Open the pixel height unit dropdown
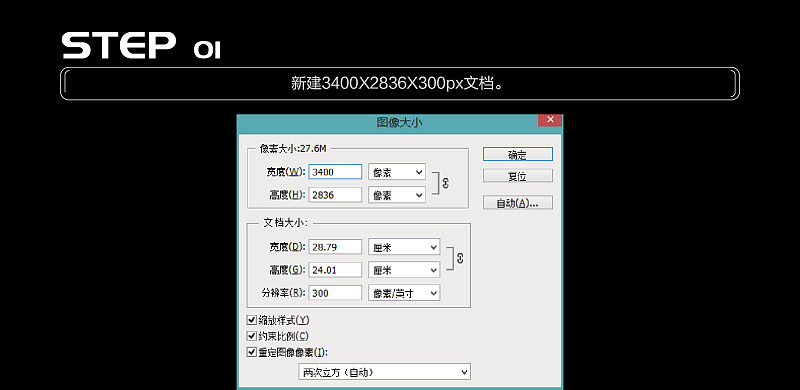 click(397, 195)
